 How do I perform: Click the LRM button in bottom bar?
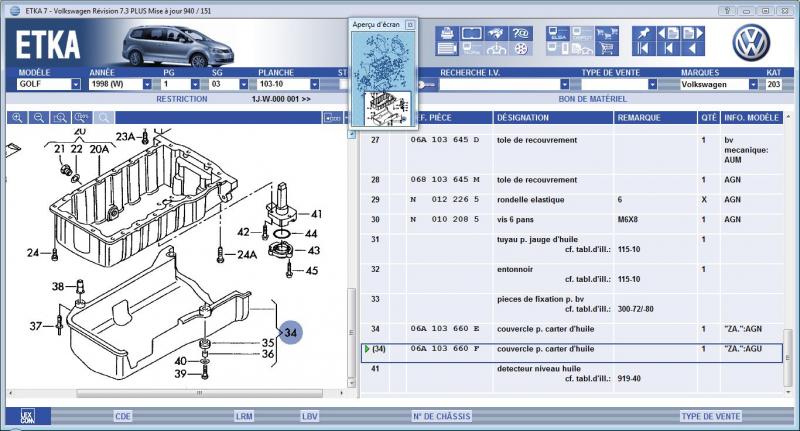[244, 416]
